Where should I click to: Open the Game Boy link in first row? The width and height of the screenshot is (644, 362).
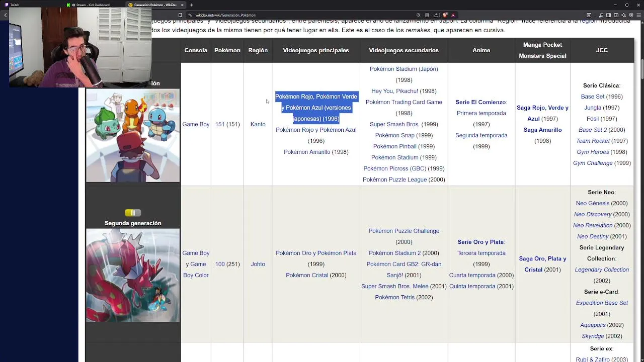click(196, 124)
